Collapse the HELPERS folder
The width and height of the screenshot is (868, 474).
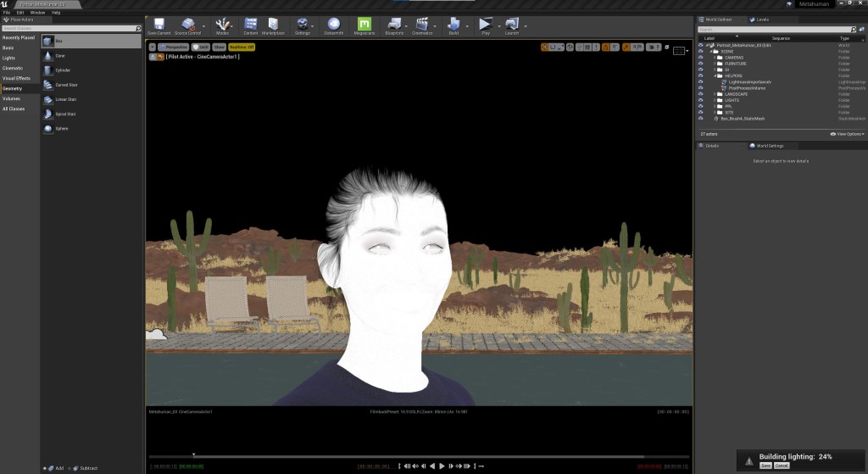tap(714, 75)
